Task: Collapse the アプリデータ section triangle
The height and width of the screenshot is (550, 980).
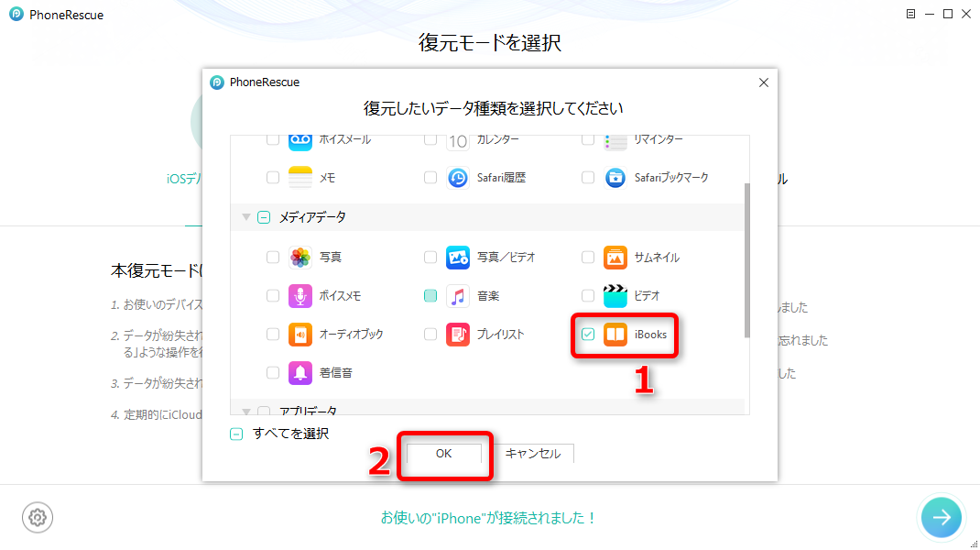Action: point(246,411)
